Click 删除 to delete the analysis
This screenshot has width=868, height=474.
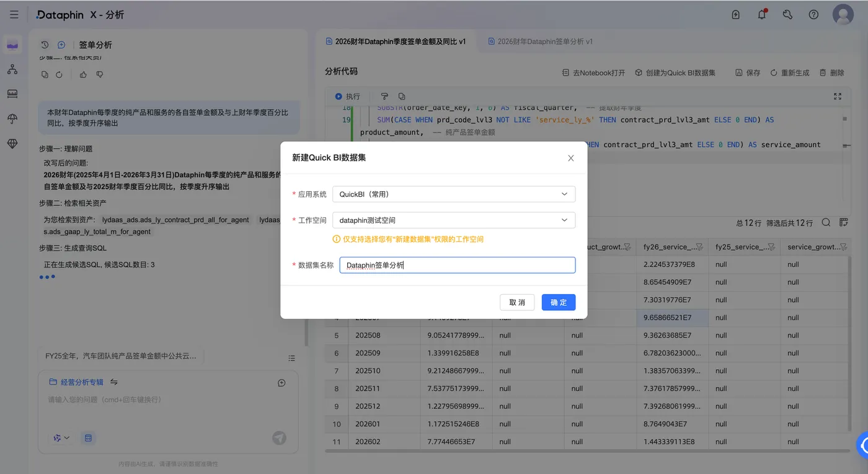coord(832,73)
